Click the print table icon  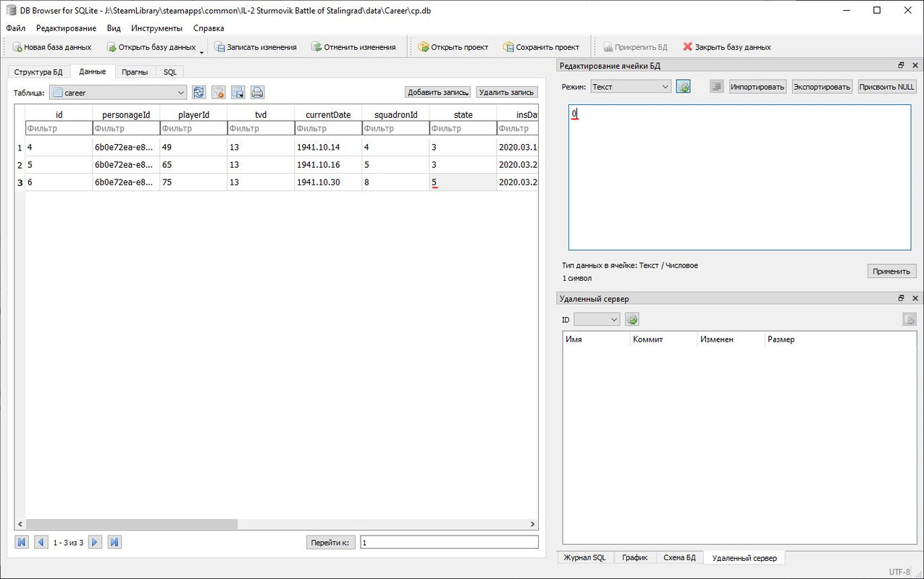coord(257,93)
